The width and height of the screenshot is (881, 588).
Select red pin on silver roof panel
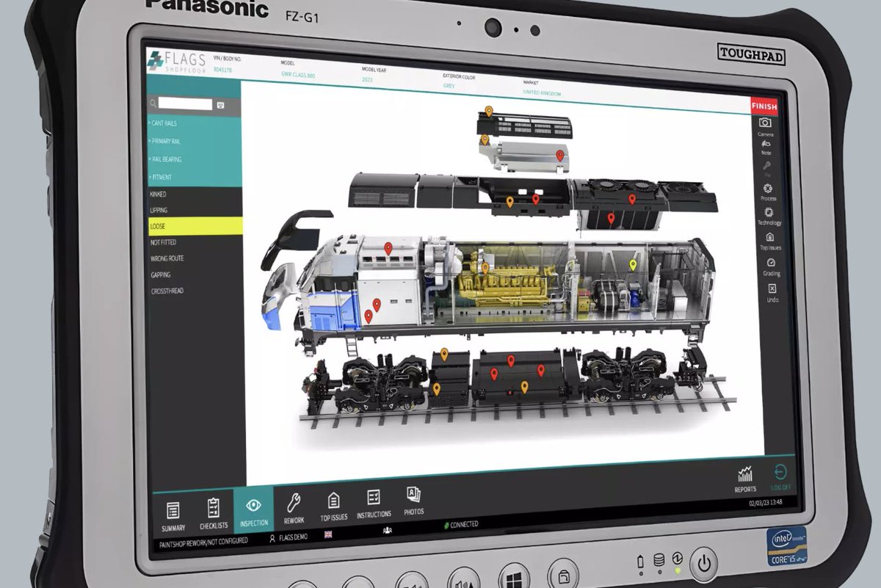coord(559,155)
